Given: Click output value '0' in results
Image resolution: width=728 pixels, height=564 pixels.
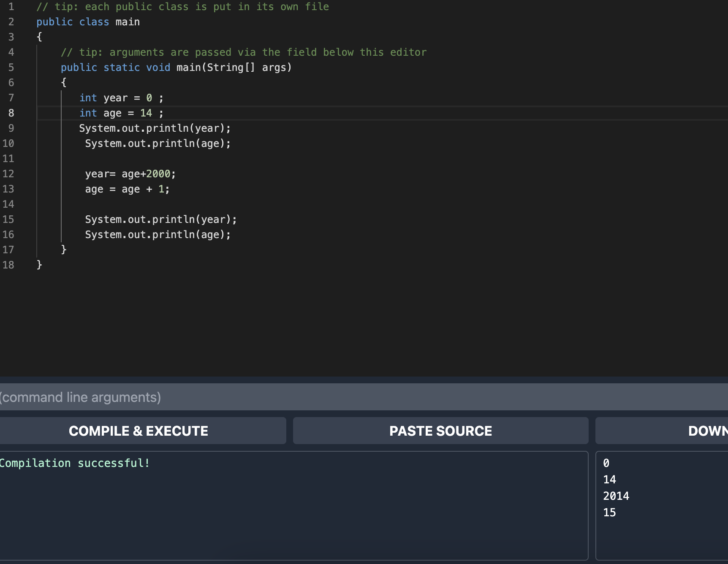Looking at the screenshot, I should pyautogui.click(x=606, y=463).
